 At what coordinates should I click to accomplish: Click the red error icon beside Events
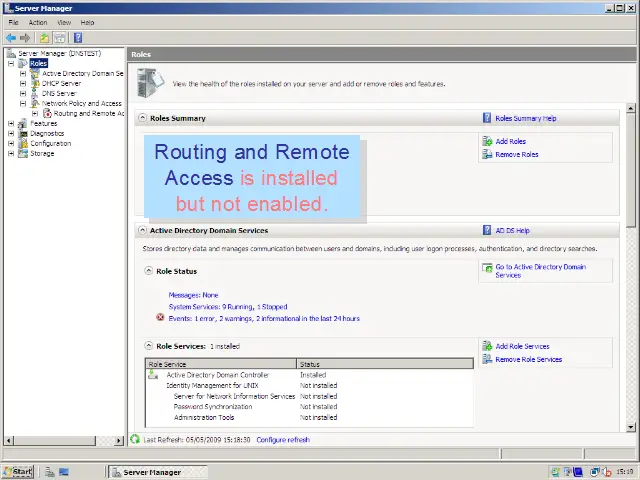point(160,317)
